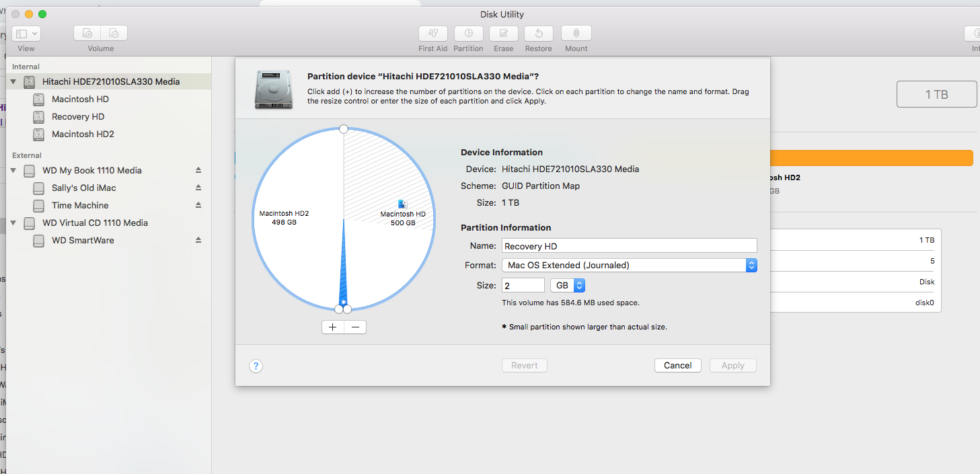This screenshot has height=474, width=980.
Task: Collapse the Hitachi HDE721010SLA330 Media disk
Action: tap(13, 81)
